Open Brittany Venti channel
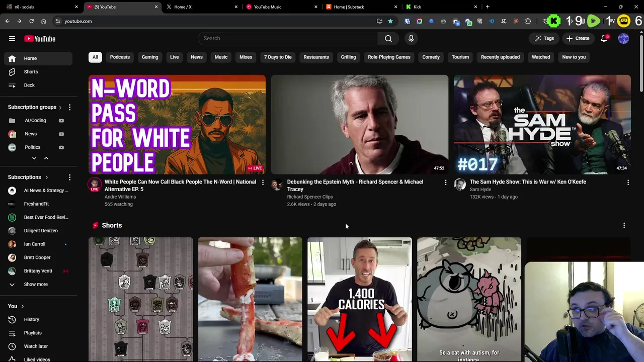 [x=38, y=271]
